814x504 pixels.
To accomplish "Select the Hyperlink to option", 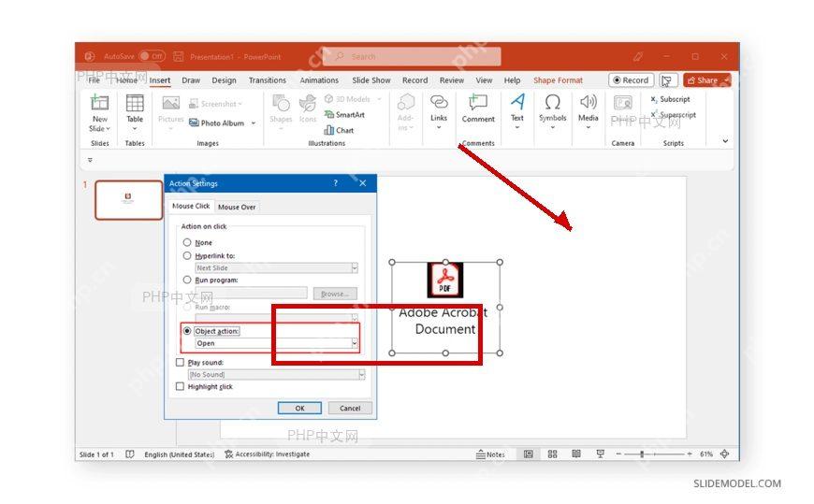I will click(187, 255).
